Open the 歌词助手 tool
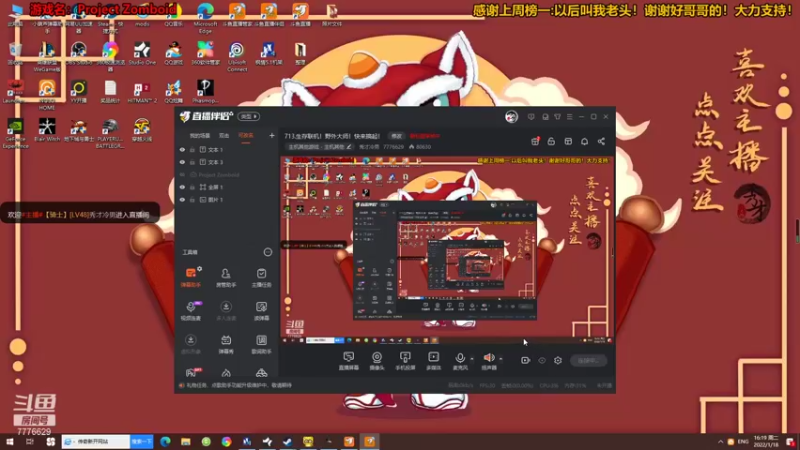This screenshot has height=450, width=800. [x=261, y=344]
